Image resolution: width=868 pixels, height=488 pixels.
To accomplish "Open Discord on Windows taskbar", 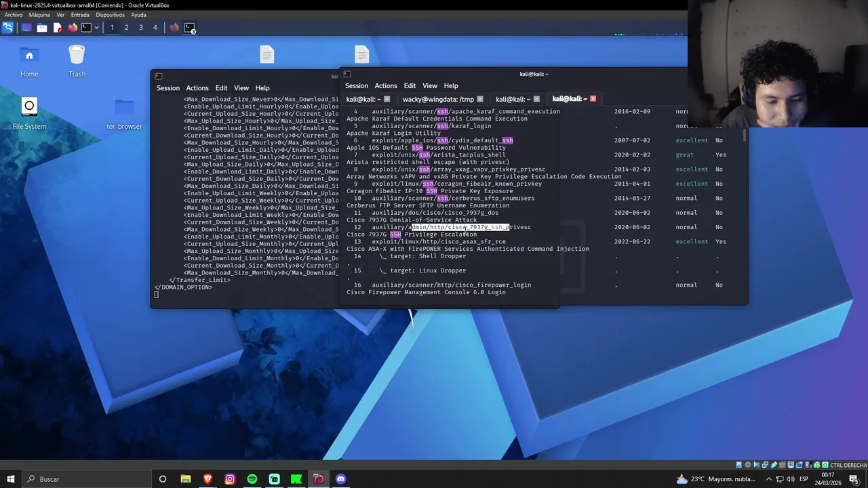I will click(340, 479).
